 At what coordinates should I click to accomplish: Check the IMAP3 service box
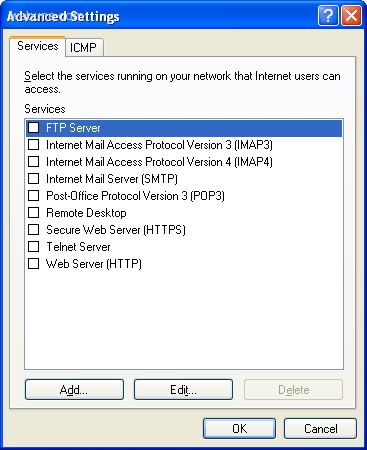(x=34, y=145)
